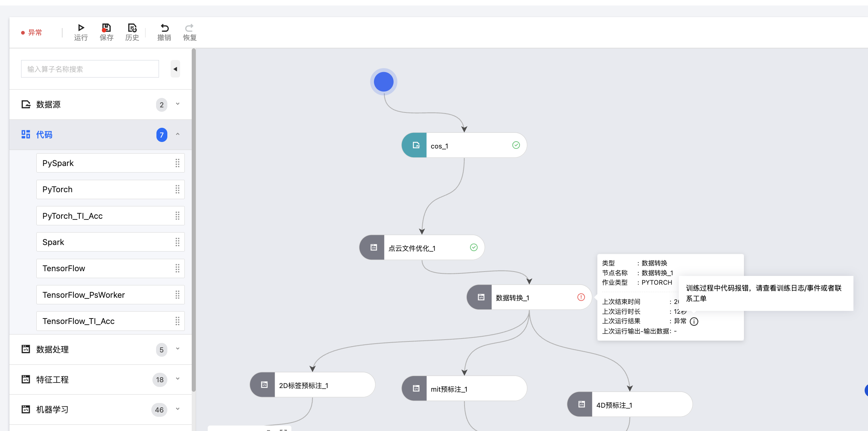The width and height of the screenshot is (868, 431).
Task: Click the Redo (恢复) arrow icon
Action: coord(189,28)
